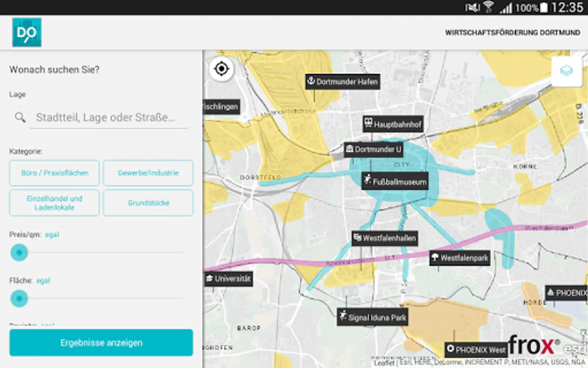Open Wirtschaftsförderung Dortmund header link
This screenshot has height=368, width=588.
(512, 33)
